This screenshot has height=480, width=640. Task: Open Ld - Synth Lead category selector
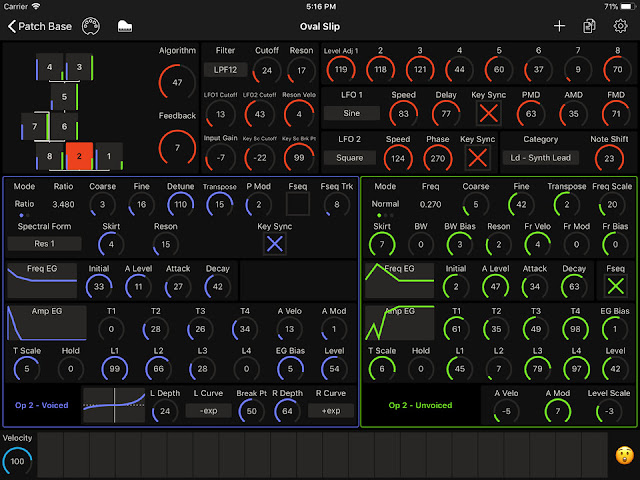pos(540,158)
